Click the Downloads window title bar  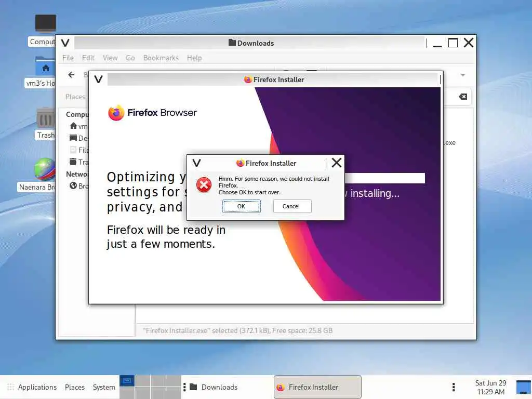coord(250,43)
